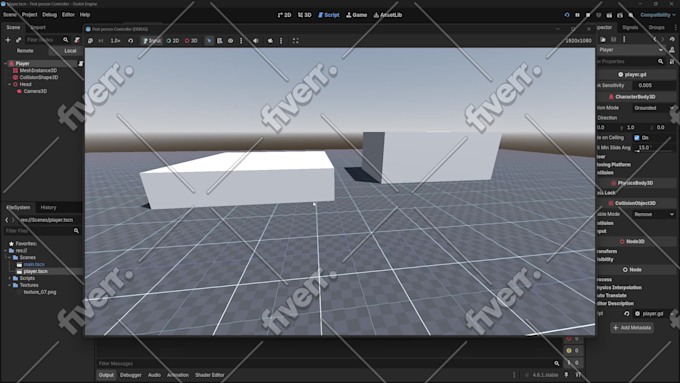Click the Inspector save resource icon
The width and height of the screenshot is (680, 383).
click(x=613, y=39)
